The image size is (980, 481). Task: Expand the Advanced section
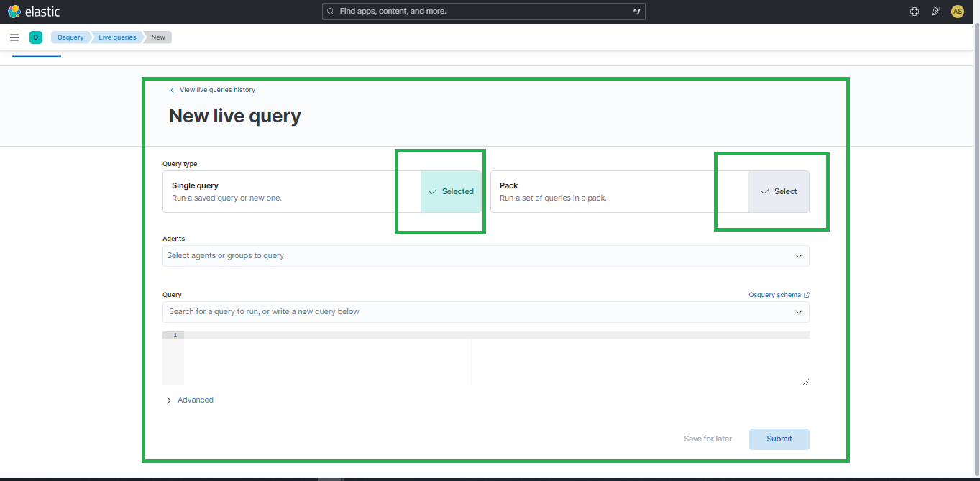(189, 399)
